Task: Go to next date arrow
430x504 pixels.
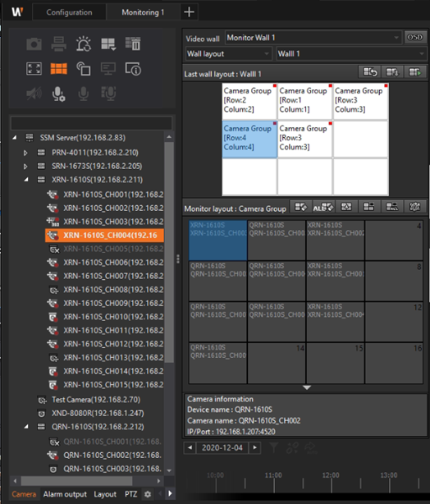Action: tap(255, 447)
